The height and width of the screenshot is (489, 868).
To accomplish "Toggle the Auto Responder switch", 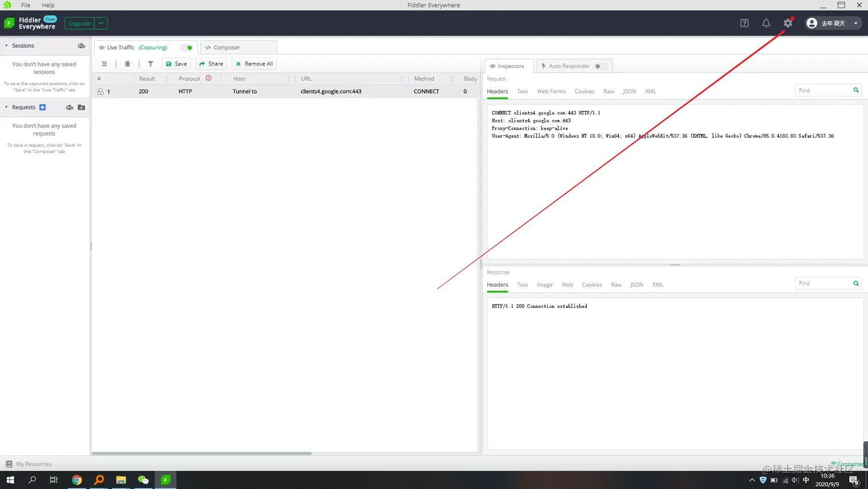I will coord(600,66).
